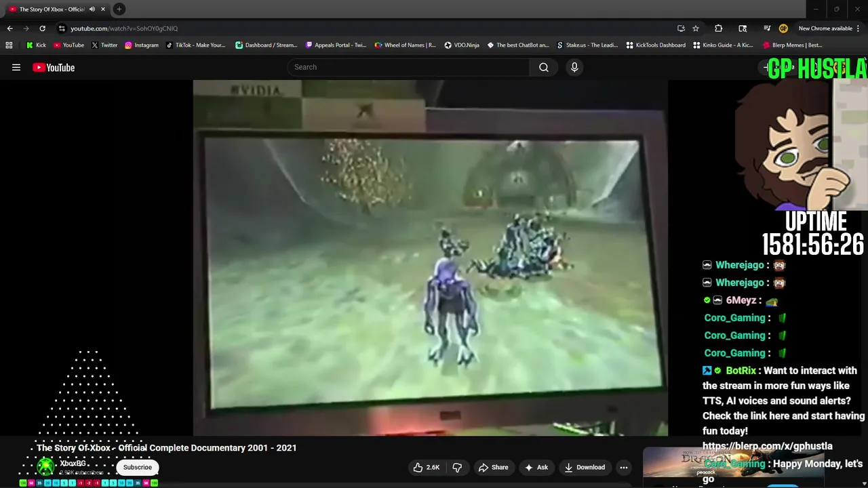The width and height of the screenshot is (868, 488).
Task: Click the magnifying glass search button
Action: coord(544,67)
